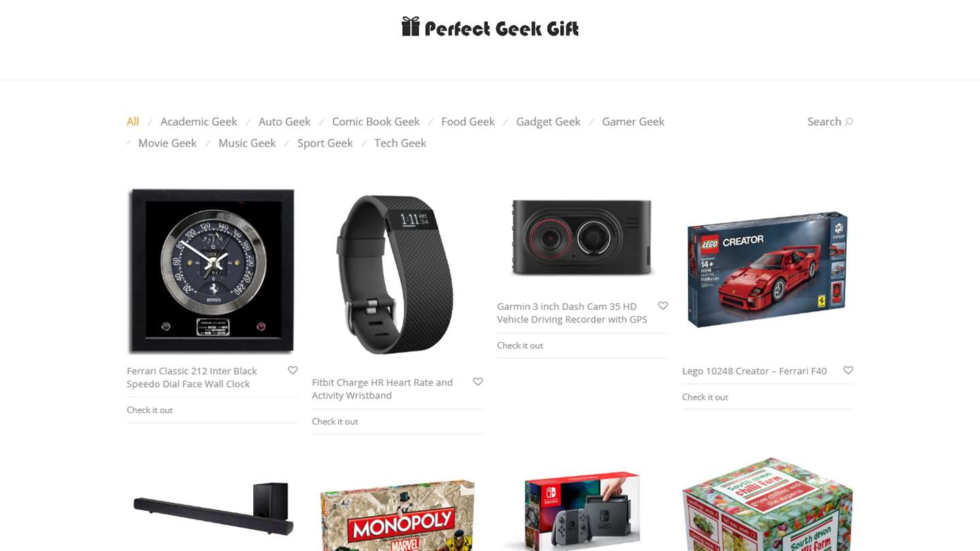
Task: Check out the Ferrari wall clock
Action: [150, 410]
